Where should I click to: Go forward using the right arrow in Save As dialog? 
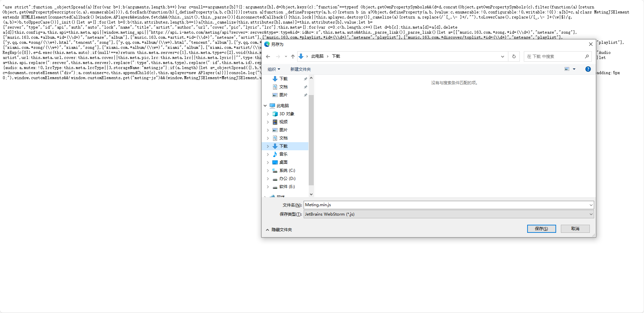[x=278, y=57]
